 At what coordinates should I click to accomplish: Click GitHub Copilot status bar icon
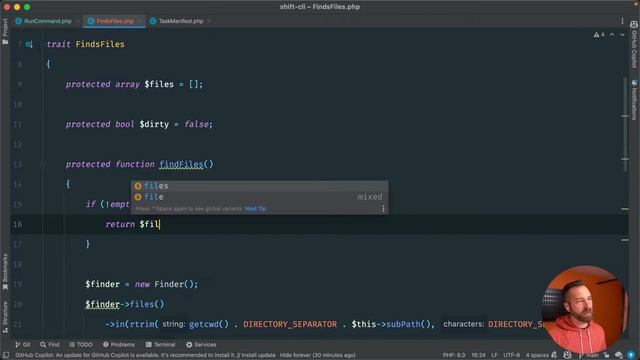pos(567,355)
